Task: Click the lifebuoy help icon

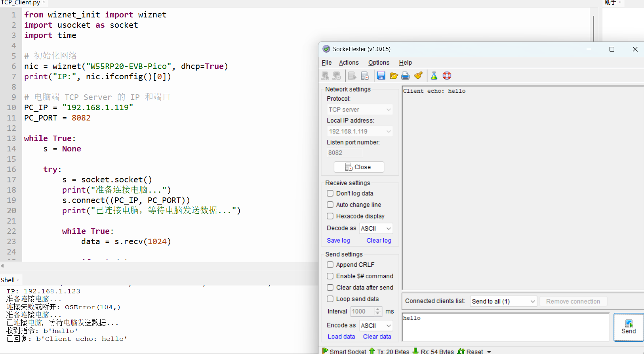Action: click(447, 76)
